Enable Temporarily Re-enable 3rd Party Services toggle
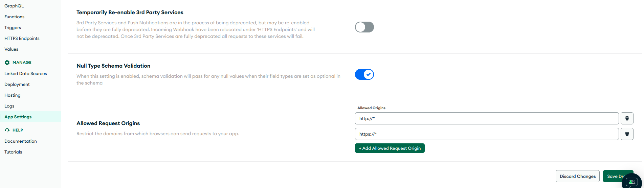Viewport: 644px width, 188px height. 364,27
